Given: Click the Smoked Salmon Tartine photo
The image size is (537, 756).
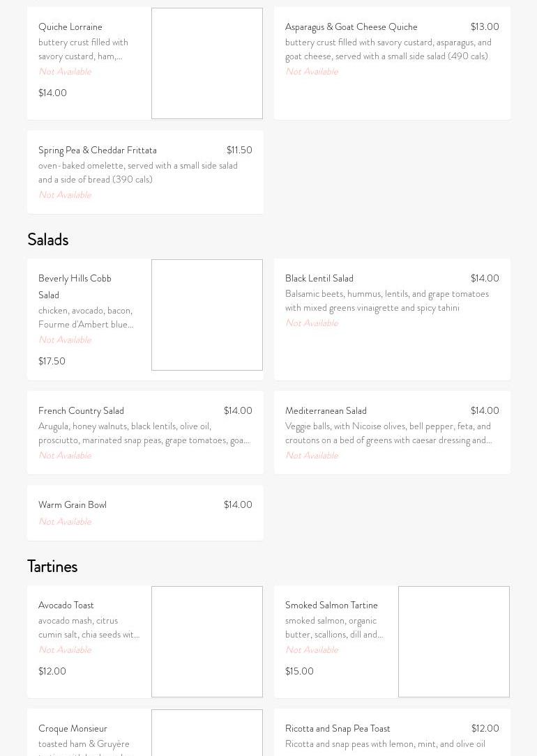Looking at the screenshot, I should (x=454, y=642).
